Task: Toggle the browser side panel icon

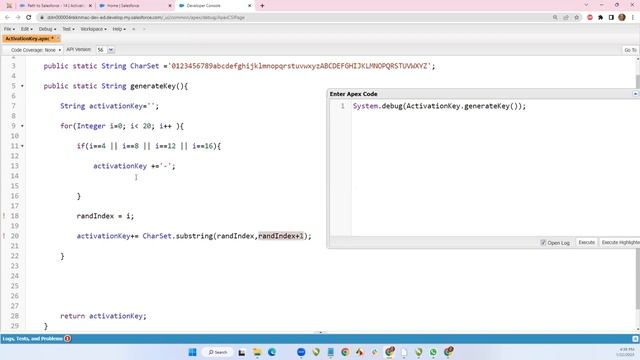Action: coord(611,18)
